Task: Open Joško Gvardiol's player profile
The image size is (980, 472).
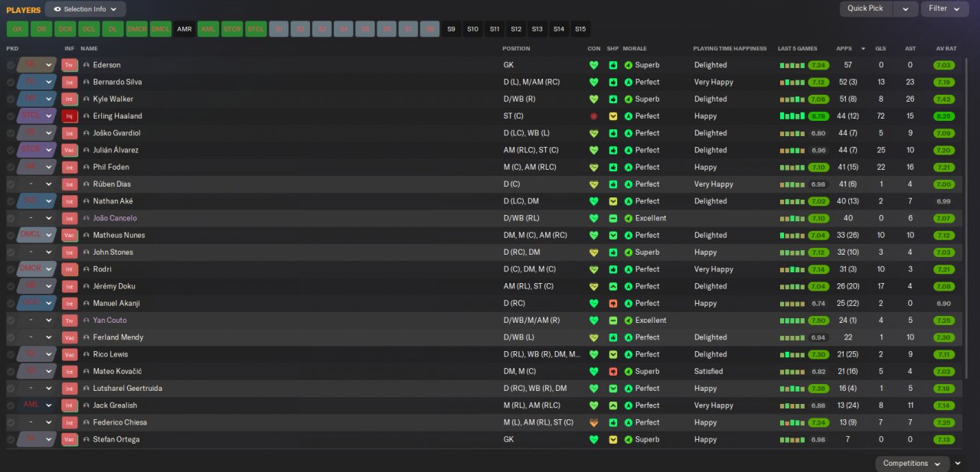Action: tap(116, 133)
